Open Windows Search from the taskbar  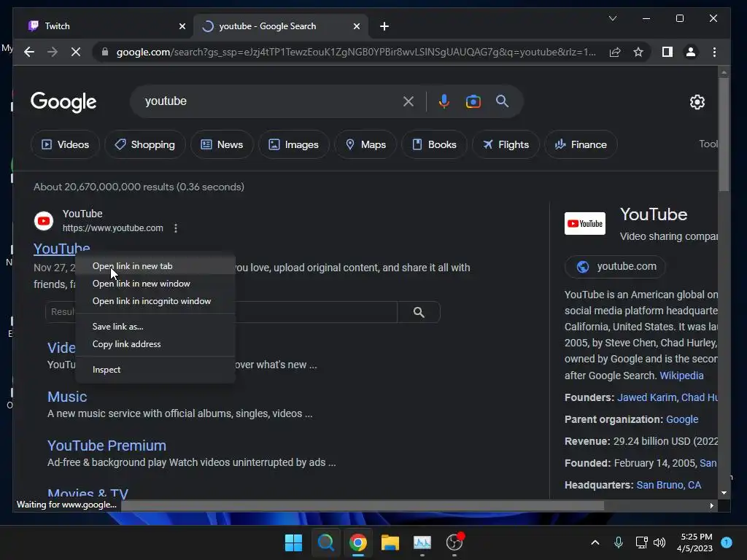click(x=326, y=542)
